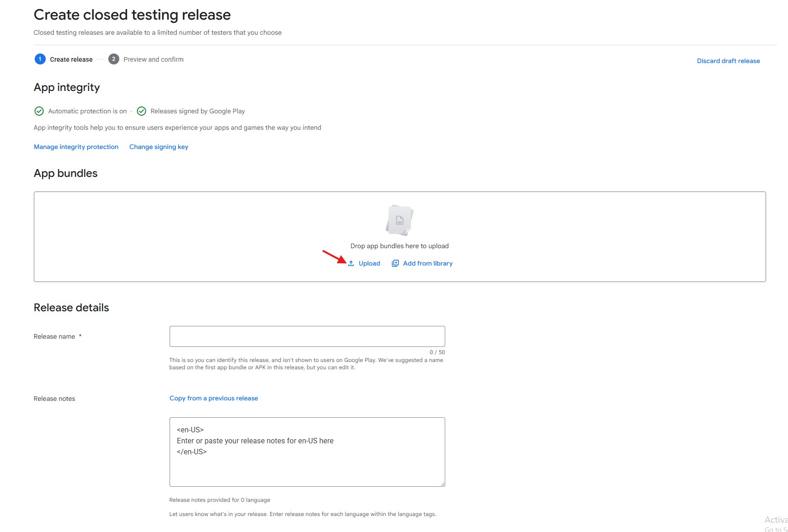Click the file placeholder icon in drop zone

pos(399,220)
